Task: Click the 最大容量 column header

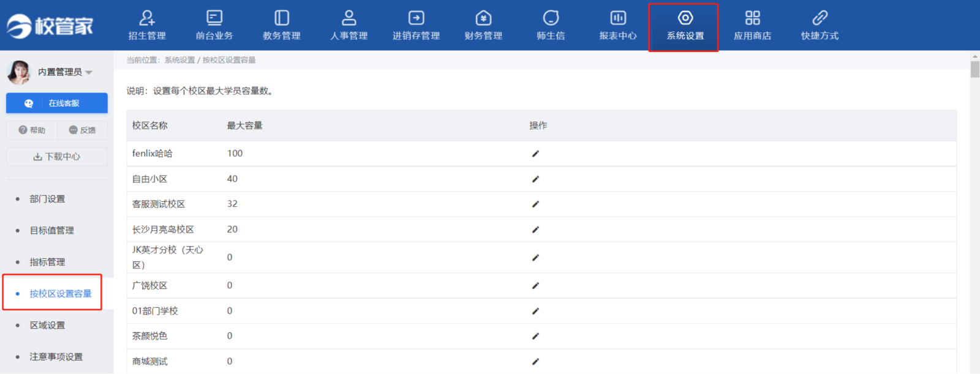Action: 245,125
